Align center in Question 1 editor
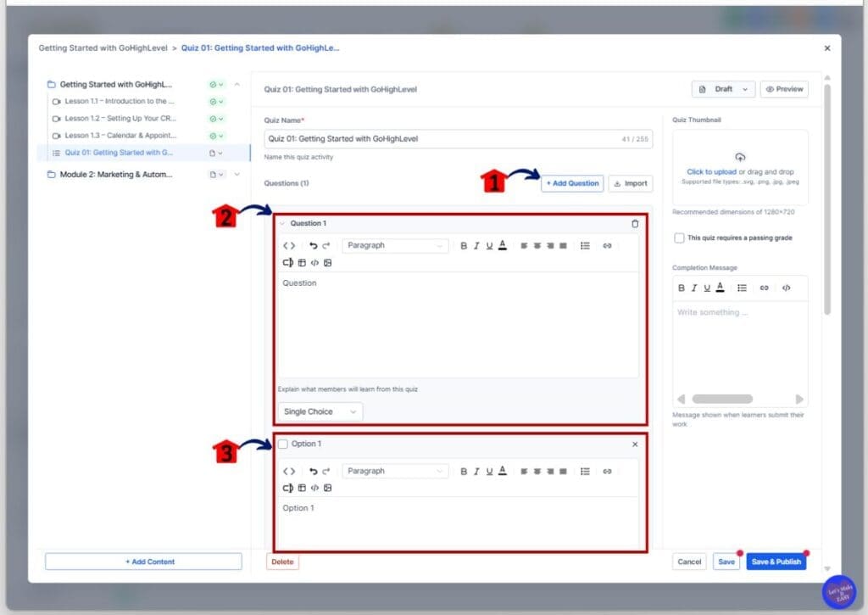Screen dimensions: 868x615 click(x=537, y=245)
